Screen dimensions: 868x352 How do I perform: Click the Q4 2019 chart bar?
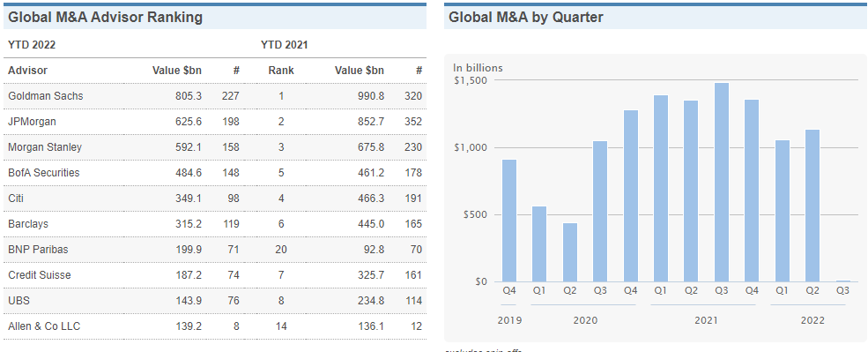509,221
